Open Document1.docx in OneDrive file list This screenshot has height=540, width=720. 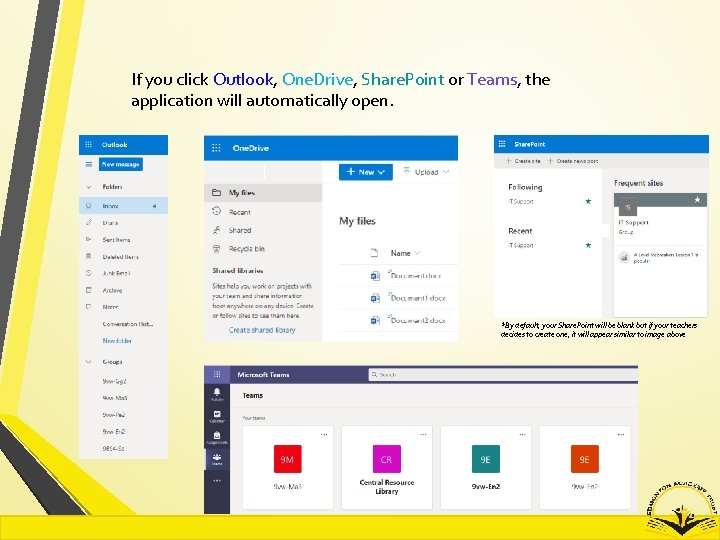point(418,298)
